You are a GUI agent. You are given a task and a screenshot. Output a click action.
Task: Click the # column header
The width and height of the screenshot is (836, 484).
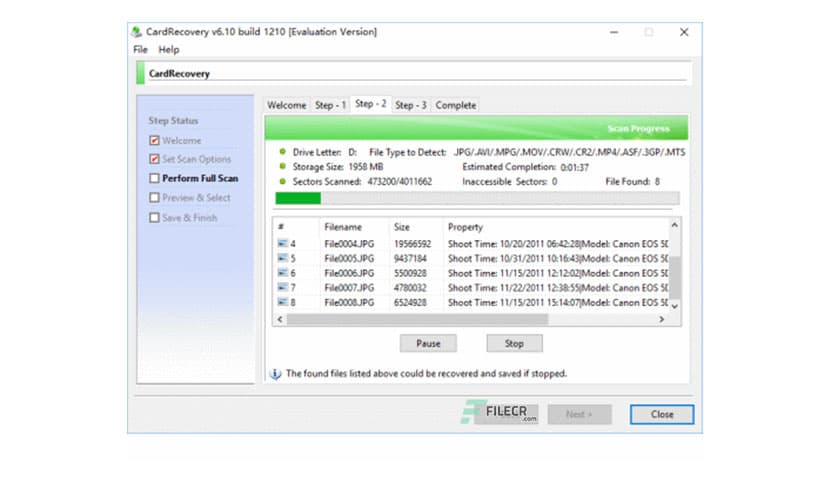[x=281, y=227]
